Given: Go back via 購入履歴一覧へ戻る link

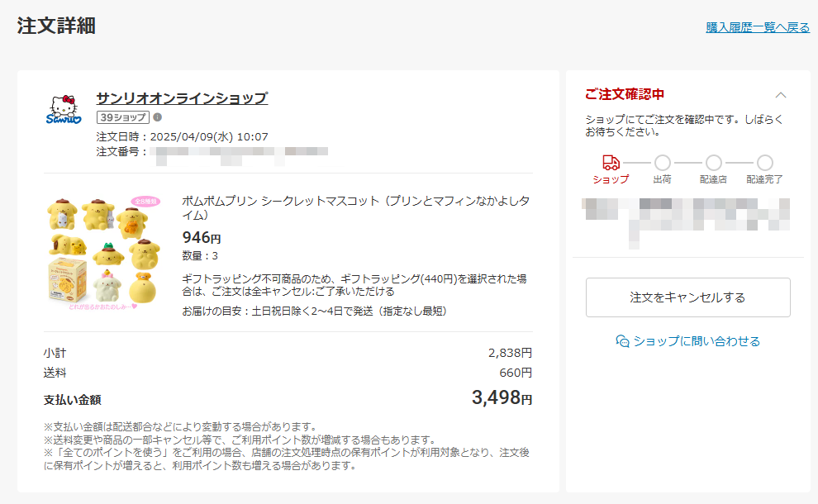Looking at the screenshot, I should (758, 27).
